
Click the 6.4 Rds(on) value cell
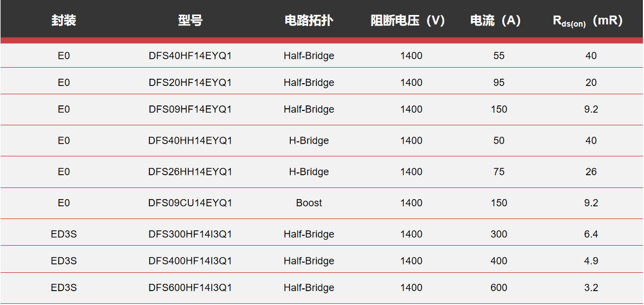[x=591, y=234]
